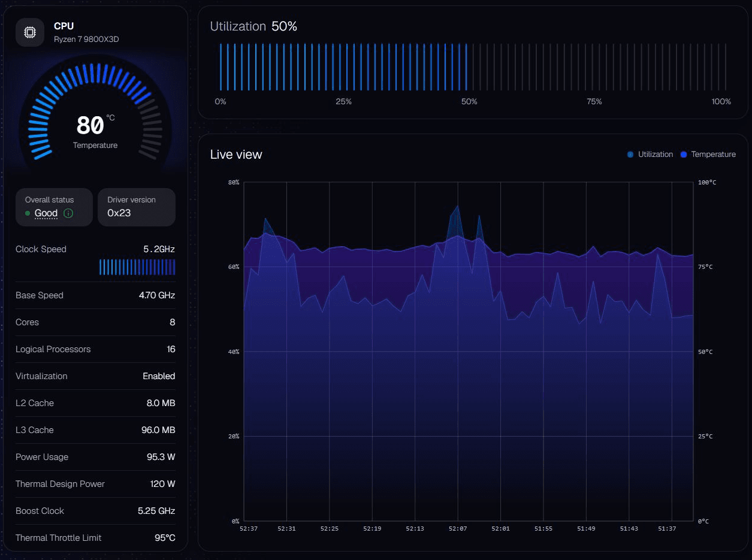
Task: Click the green status dot beside Good
Action: pos(28,213)
